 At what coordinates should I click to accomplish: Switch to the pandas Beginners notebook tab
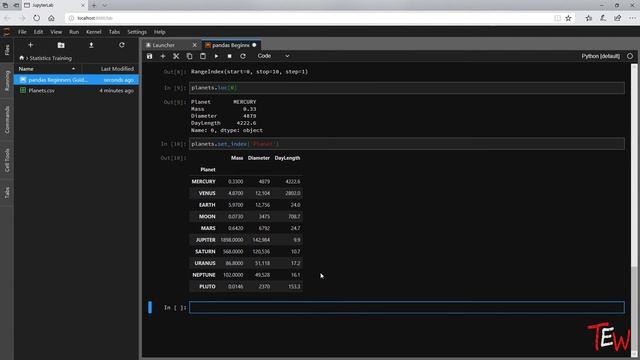pyautogui.click(x=231, y=45)
